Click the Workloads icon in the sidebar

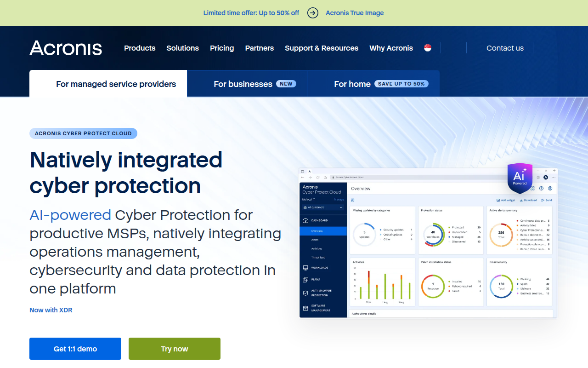point(305,268)
